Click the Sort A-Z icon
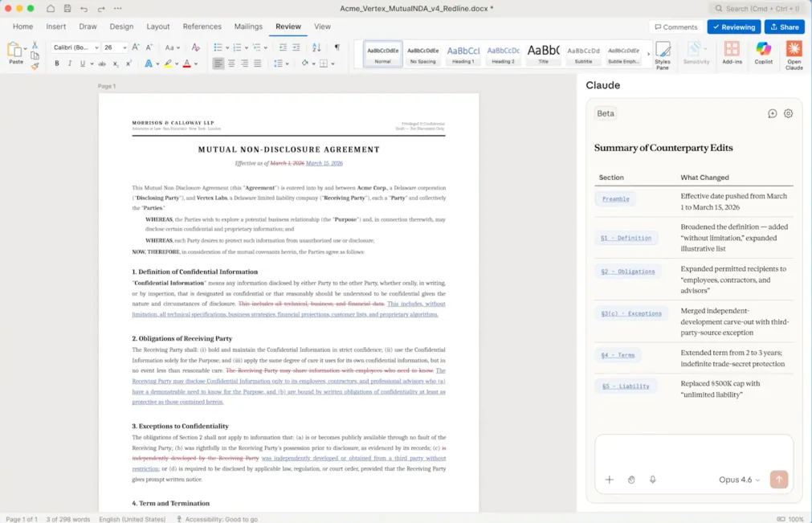Image resolution: width=812 pixels, height=523 pixels. click(x=316, y=47)
